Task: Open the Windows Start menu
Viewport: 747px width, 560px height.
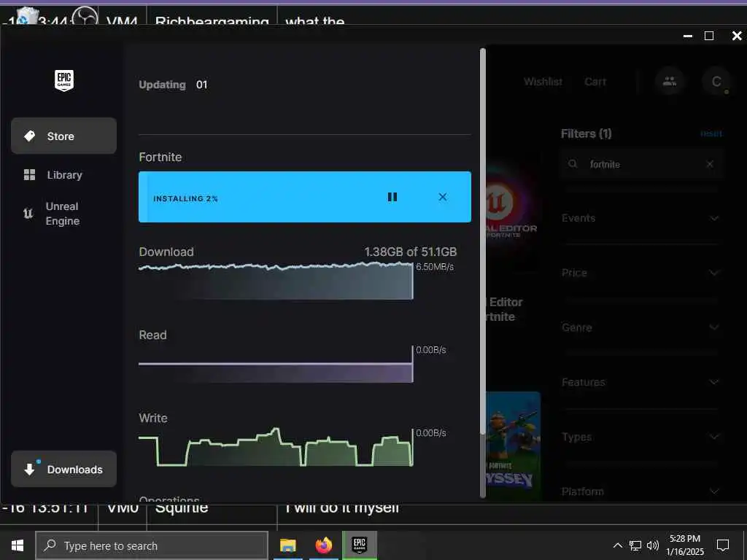Action: click(18, 545)
